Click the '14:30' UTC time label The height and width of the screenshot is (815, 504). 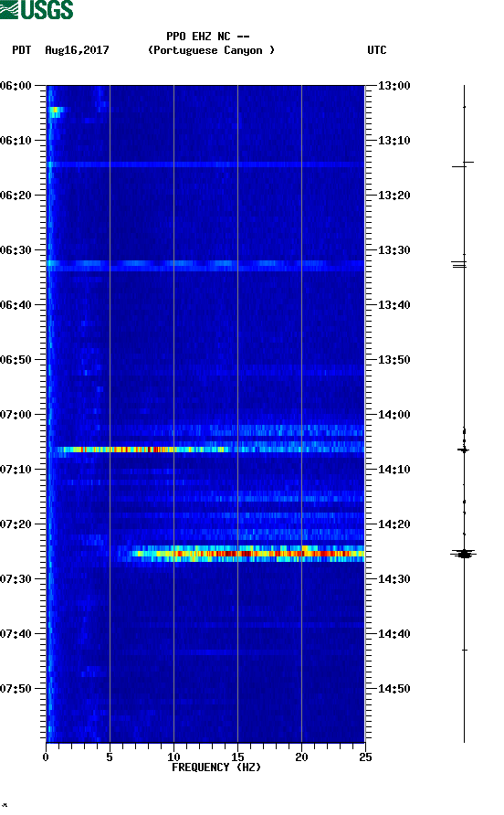394,579
